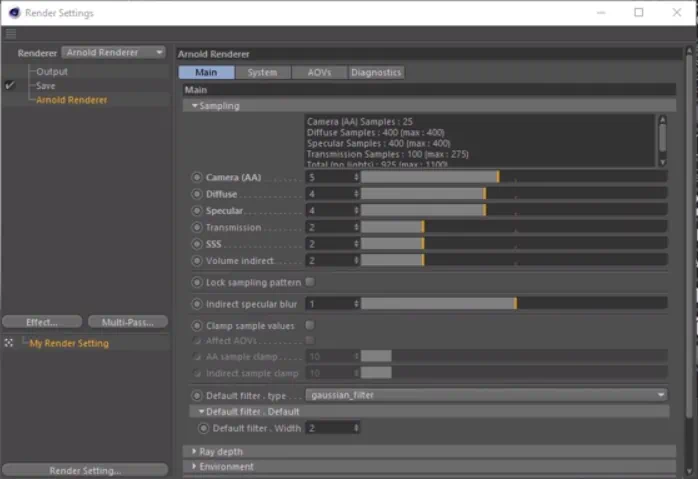
Task: Toggle the Default filter type animation dot
Action: coord(197,395)
